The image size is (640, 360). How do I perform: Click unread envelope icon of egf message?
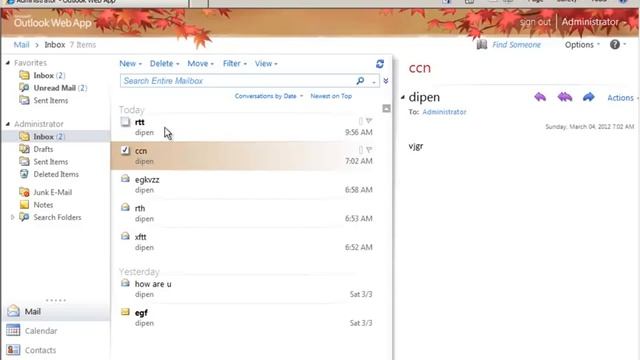(125, 312)
